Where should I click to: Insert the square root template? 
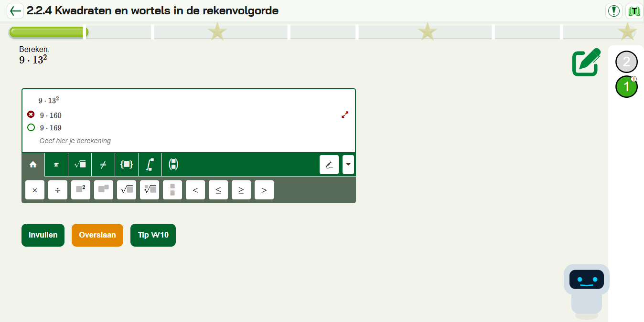click(127, 190)
